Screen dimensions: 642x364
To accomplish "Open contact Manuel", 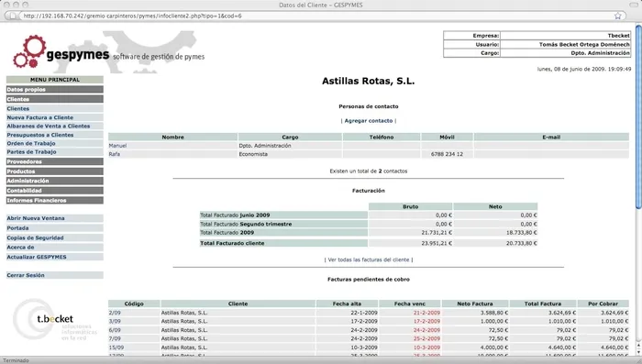I will (117, 146).
